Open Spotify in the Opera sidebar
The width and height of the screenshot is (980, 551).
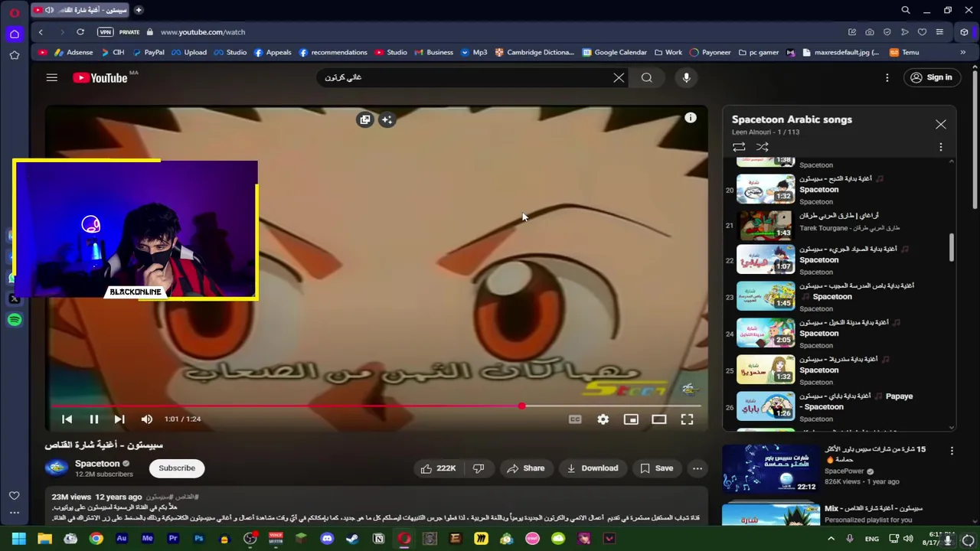coord(15,320)
